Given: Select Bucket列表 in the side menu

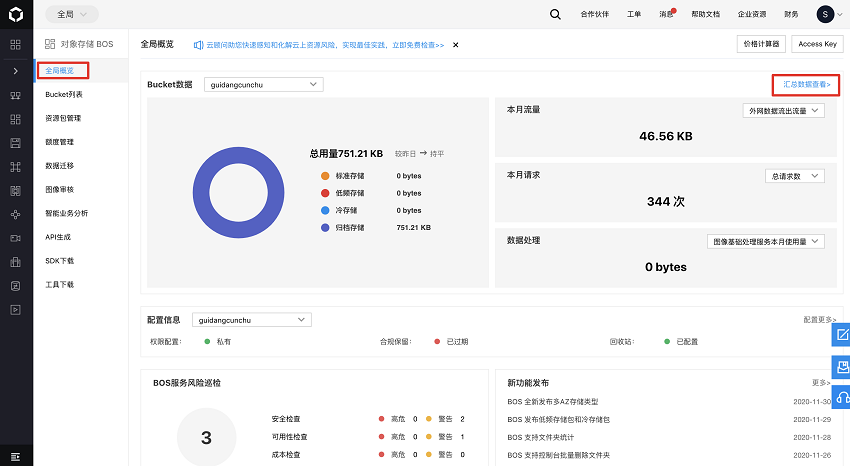Looking at the screenshot, I should (64, 94).
